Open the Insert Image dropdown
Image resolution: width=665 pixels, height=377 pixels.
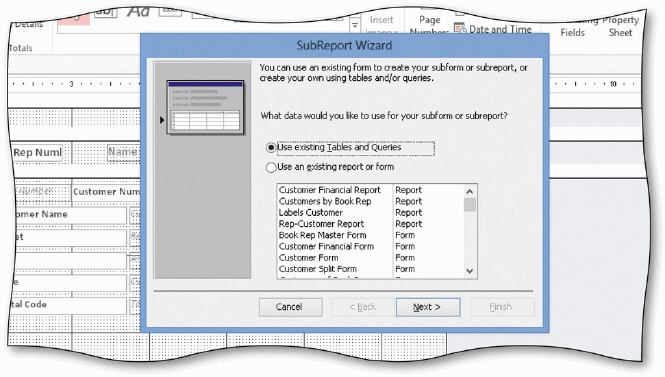coord(381,25)
